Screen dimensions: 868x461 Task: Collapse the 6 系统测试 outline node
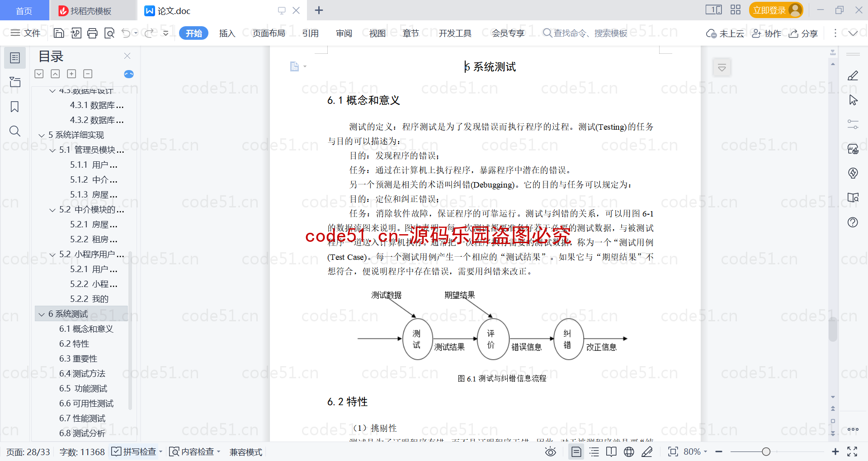(x=42, y=314)
